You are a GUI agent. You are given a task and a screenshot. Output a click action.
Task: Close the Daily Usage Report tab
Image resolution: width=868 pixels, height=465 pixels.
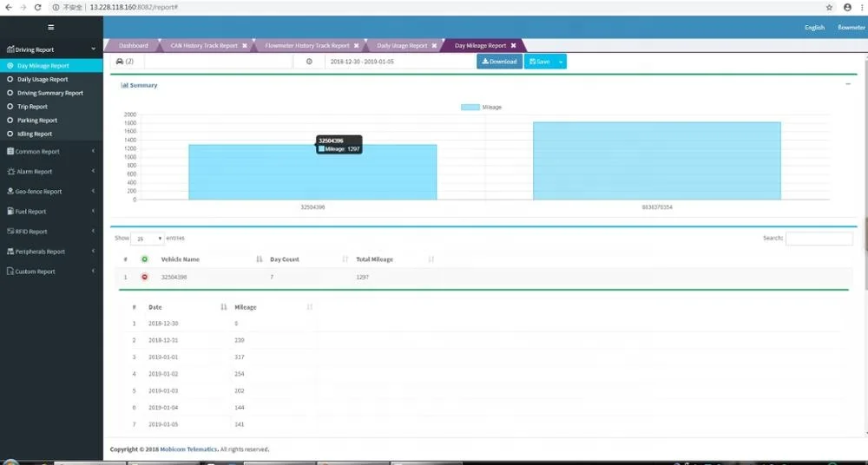(434, 45)
